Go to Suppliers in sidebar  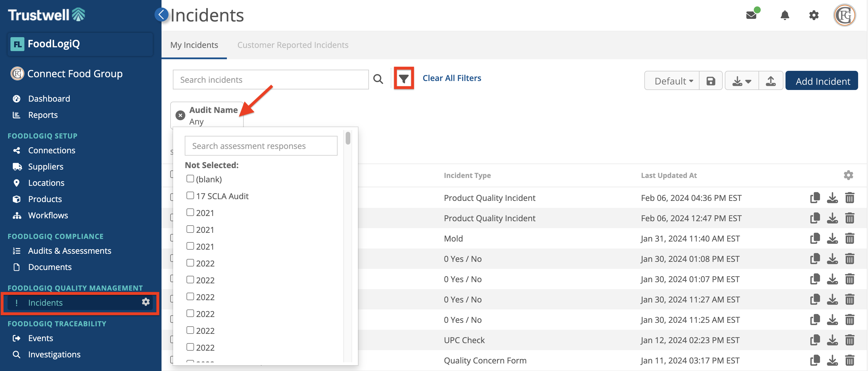46,166
